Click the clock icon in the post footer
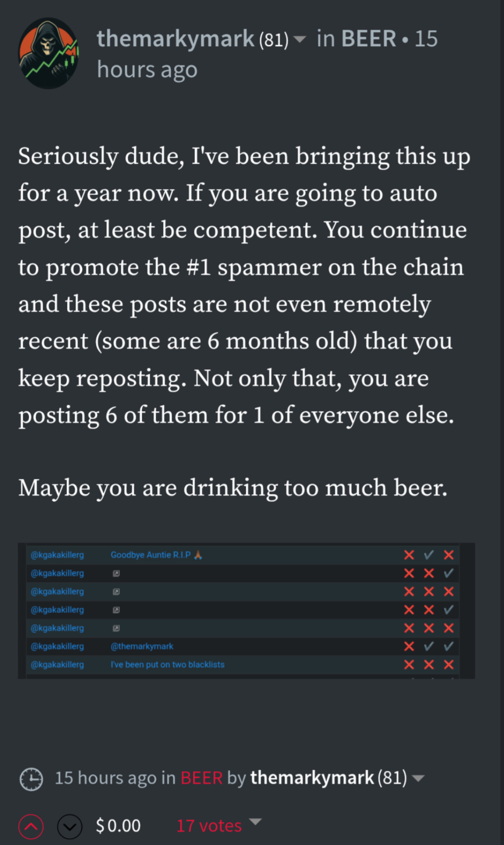This screenshot has height=845, width=504. click(x=31, y=779)
